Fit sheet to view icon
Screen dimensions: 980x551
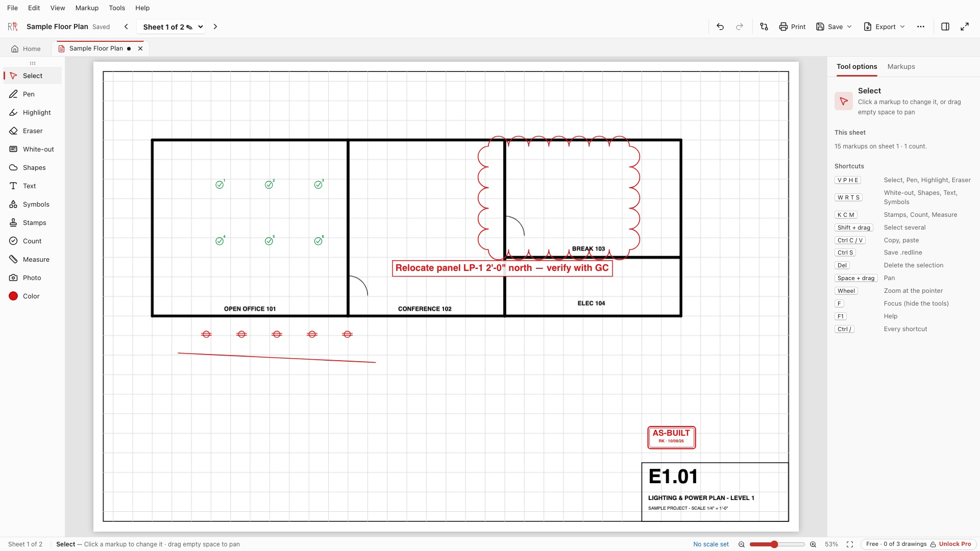[x=850, y=544]
